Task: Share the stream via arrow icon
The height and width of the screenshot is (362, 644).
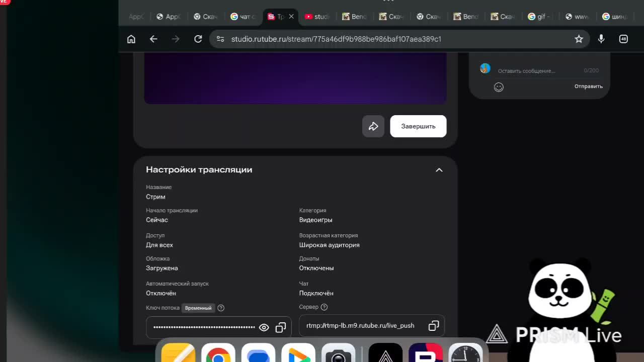Action: (373, 126)
